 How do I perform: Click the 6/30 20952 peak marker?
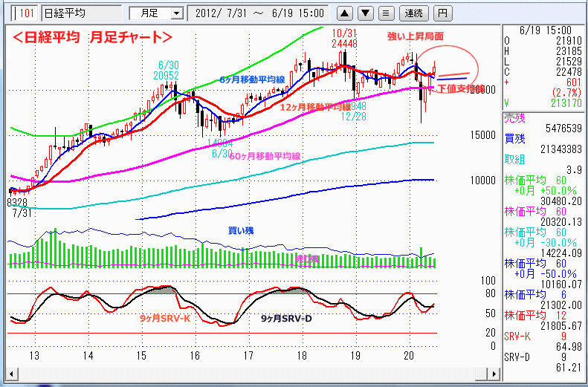(165, 71)
